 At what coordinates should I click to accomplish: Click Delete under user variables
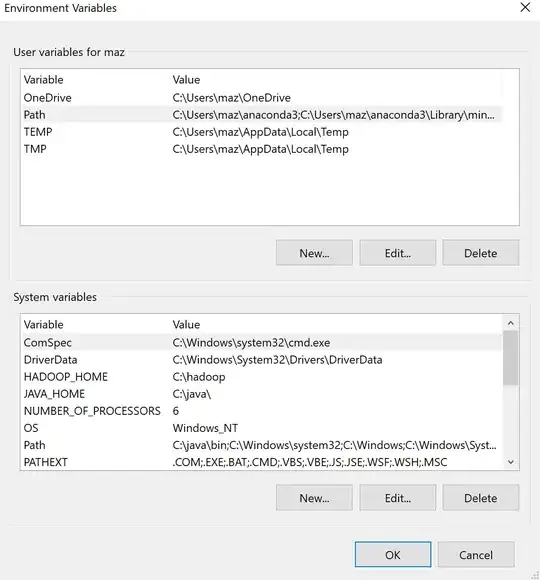[x=480, y=253]
